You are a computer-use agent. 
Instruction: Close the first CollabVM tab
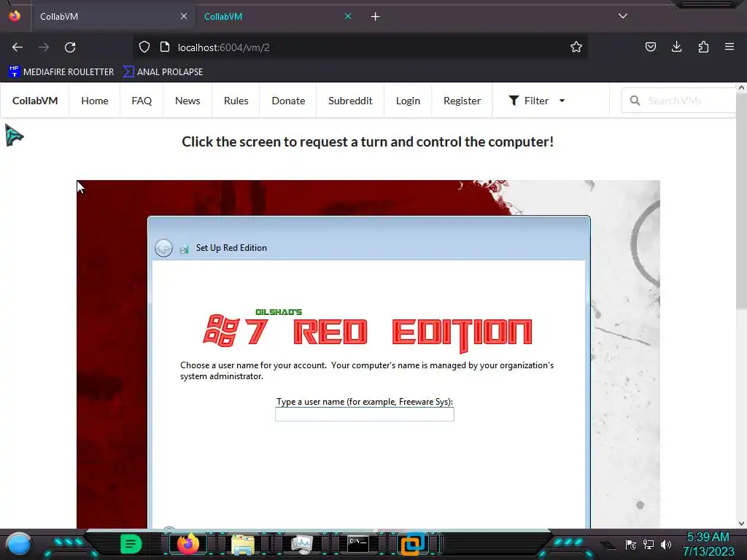(x=184, y=16)
